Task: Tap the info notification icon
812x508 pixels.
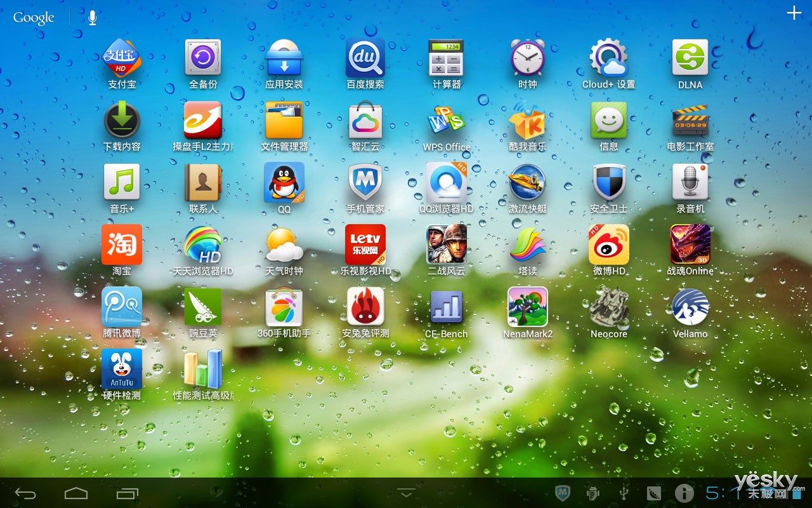Action: tap(684, 493)
